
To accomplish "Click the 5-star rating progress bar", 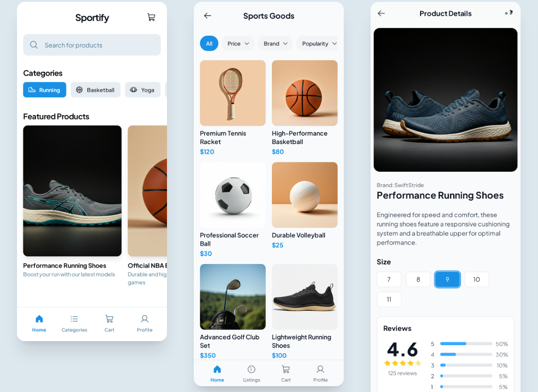I will coord(466,343).
